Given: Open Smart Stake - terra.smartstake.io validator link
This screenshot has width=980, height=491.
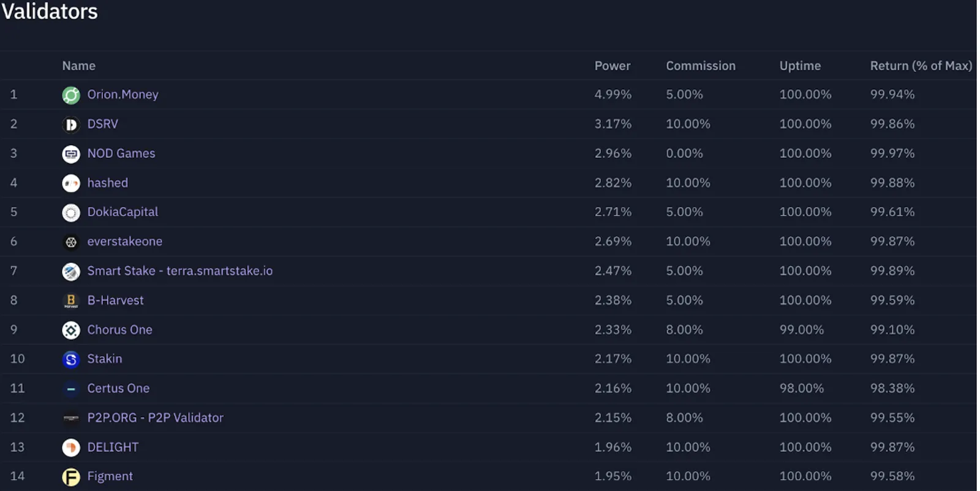Looking at the screenshot, I should click(x=180, y=271).
